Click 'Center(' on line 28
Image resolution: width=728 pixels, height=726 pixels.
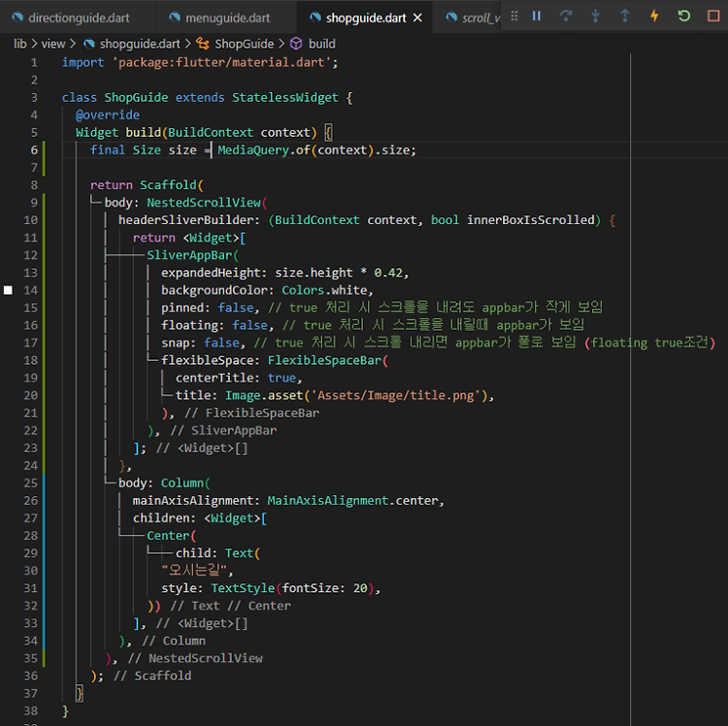pos(172,535)
